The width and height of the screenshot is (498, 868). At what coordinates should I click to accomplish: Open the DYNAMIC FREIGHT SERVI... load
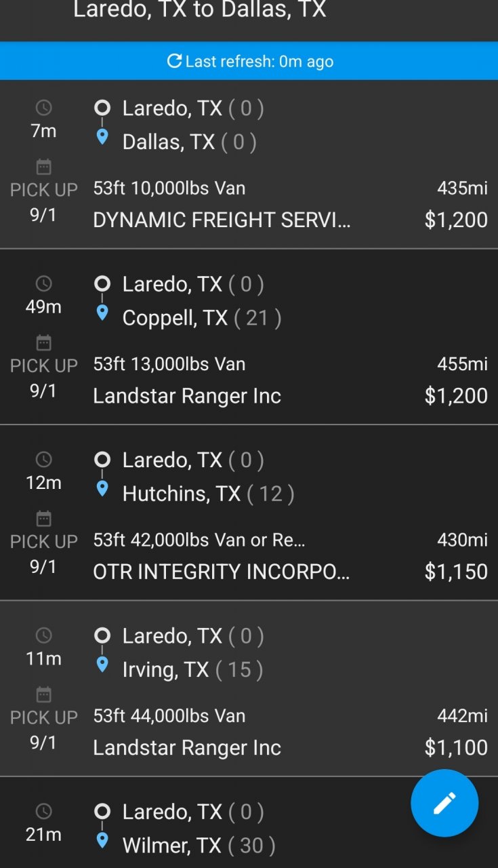click(222, 220)
